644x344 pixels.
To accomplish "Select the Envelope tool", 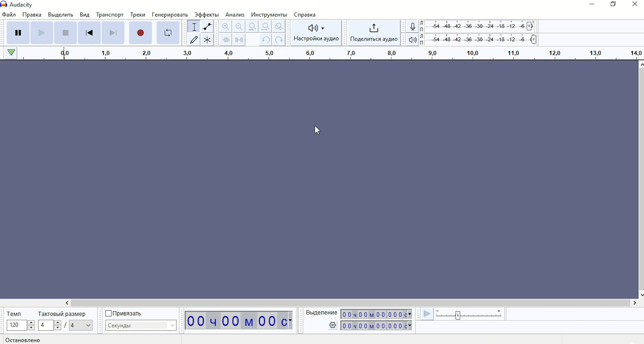I will 207,27.
